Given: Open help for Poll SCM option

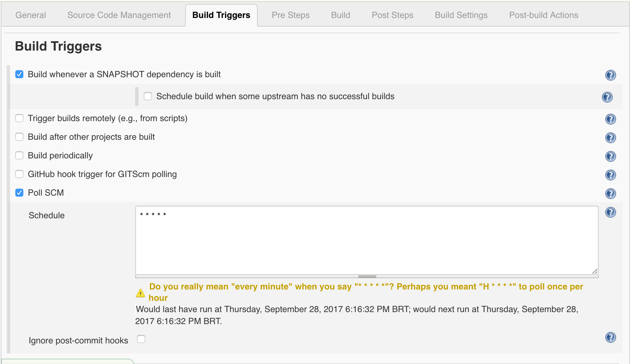Looking at the screenshot, I should 610,194.
